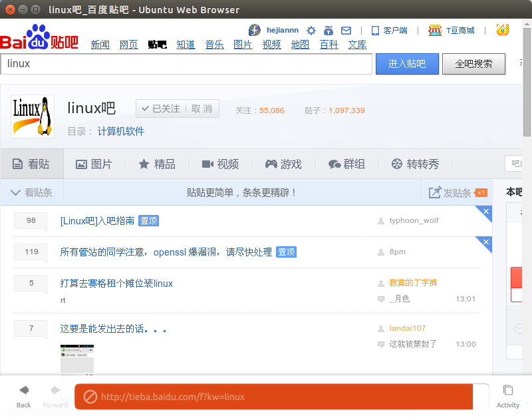Open last replier 这就被禁封了 profile
This screenshot has height=418, width=532.
click(x=412, y=344)
